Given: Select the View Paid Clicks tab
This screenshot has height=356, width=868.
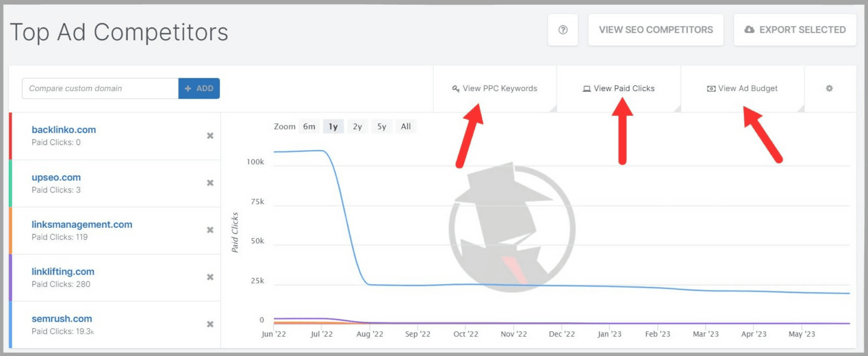Looking at the screenshot, I should click(618, 88).
